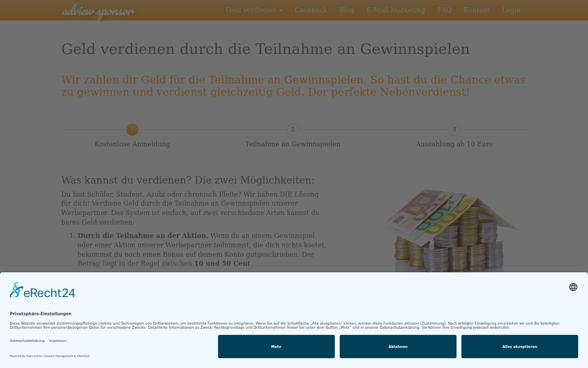Click the Ablehnen button

click(x=398, y=346)
